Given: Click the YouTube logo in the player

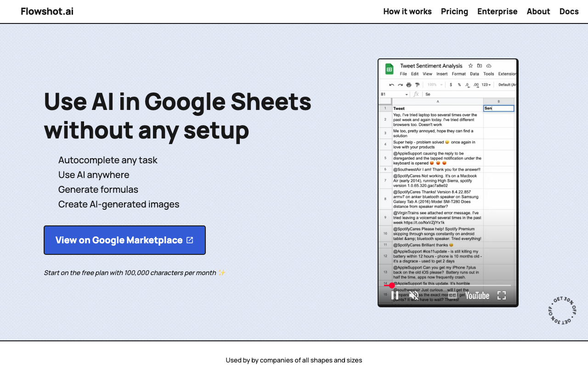Looking at the screenshot, I should coord(477,295).
